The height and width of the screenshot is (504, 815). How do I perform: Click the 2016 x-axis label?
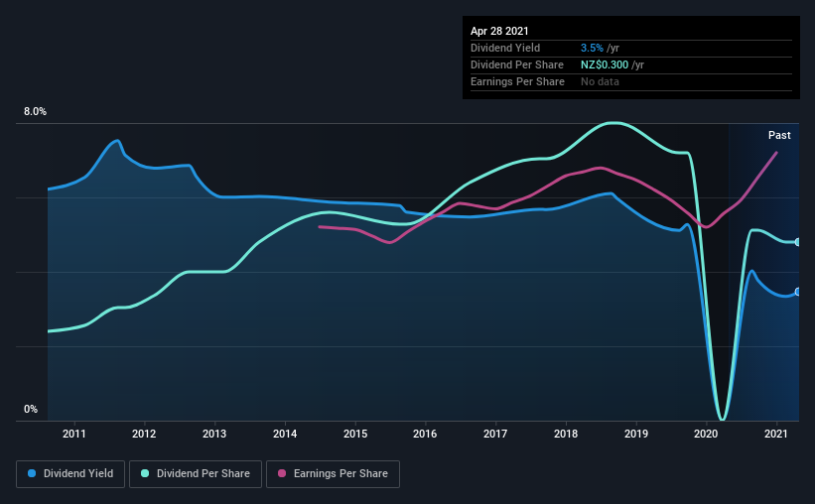(x=425, y=434)
